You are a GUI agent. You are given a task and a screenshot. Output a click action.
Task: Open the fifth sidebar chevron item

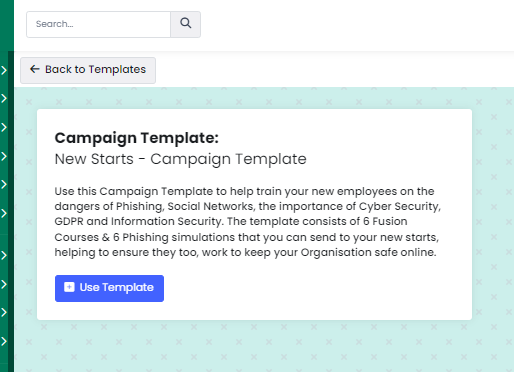(4, 184)
